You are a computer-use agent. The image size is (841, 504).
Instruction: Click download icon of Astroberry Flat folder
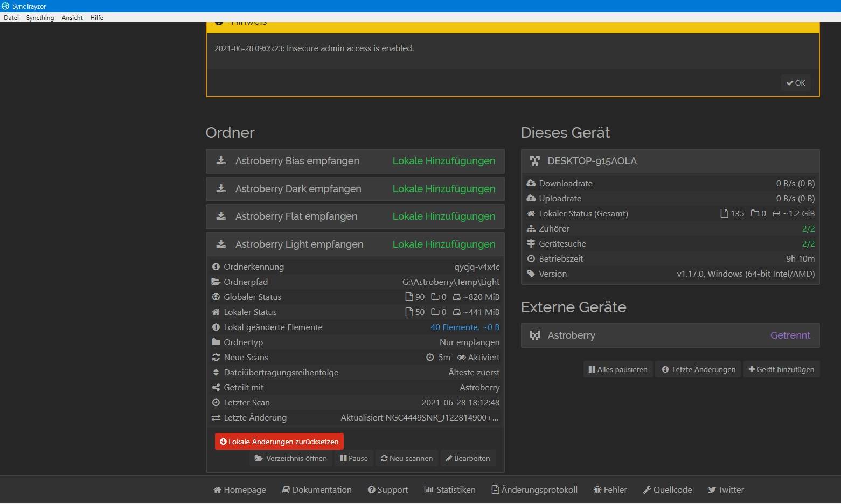(x=221, y=216)
